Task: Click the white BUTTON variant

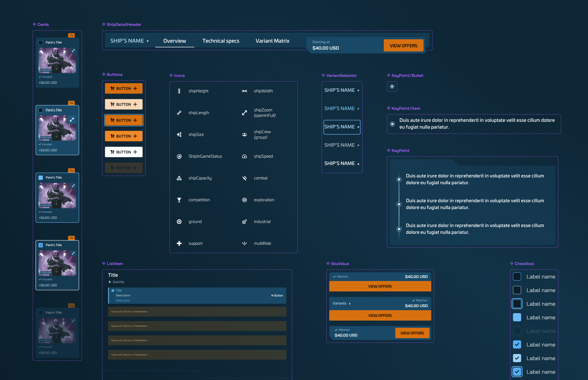Action: [x=124, y=152]
